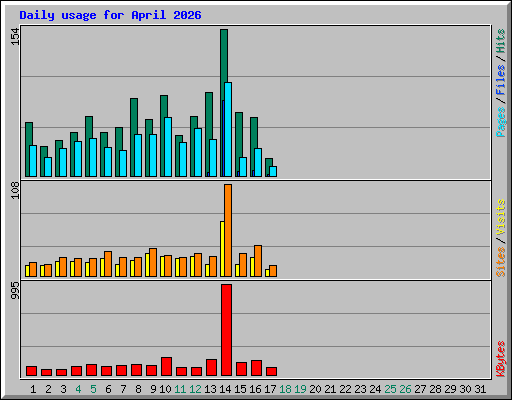Click day number 9 on the x-axis
Viewport: 512px width, 400px height.
coord(153,389)
